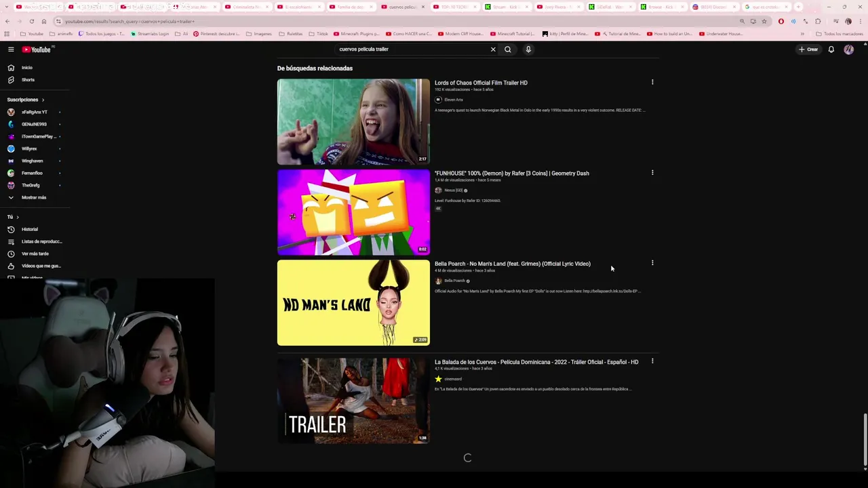The width and height of the screenshot is (868, 488).
Task: Open Shorts in the sidebar
Action: [27, 80]
